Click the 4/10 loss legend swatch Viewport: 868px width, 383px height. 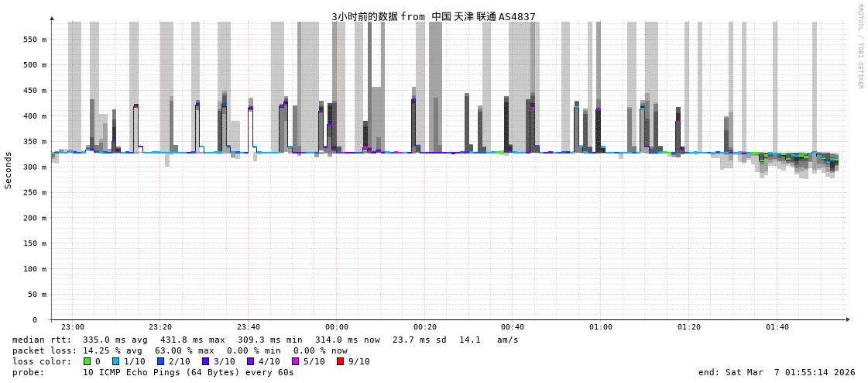point(251,361)
